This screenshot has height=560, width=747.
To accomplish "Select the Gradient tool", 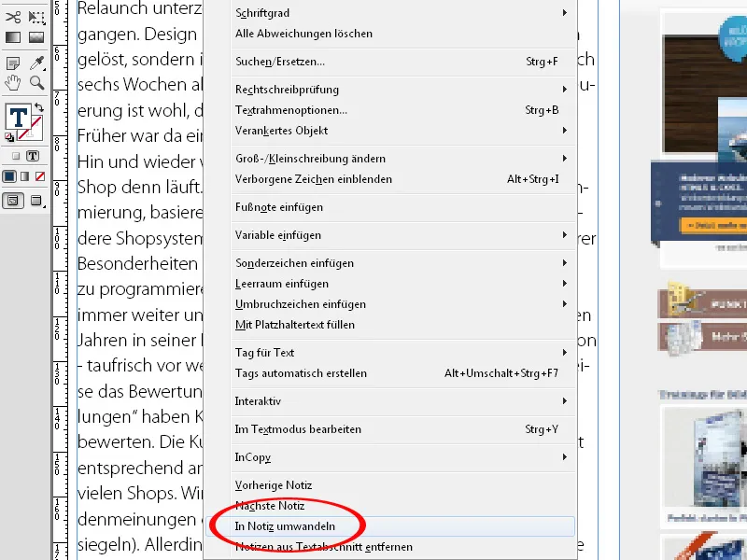I will coord(12,37).
